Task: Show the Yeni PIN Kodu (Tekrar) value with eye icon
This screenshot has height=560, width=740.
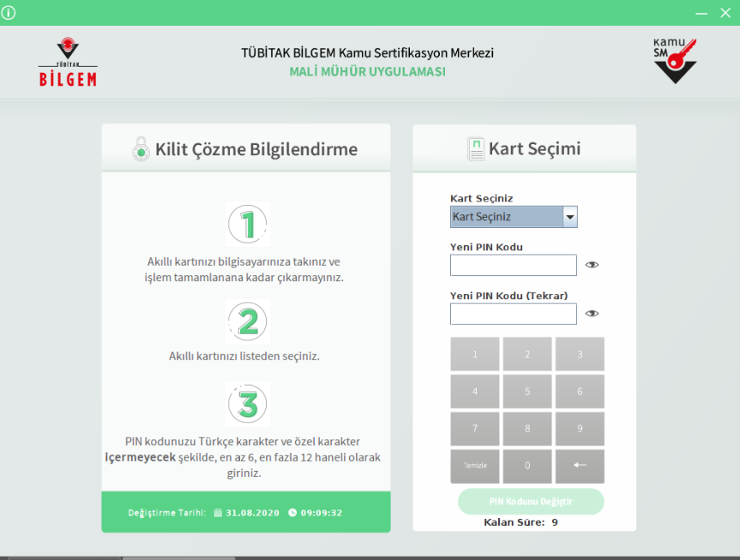Action: pos(592,314)
